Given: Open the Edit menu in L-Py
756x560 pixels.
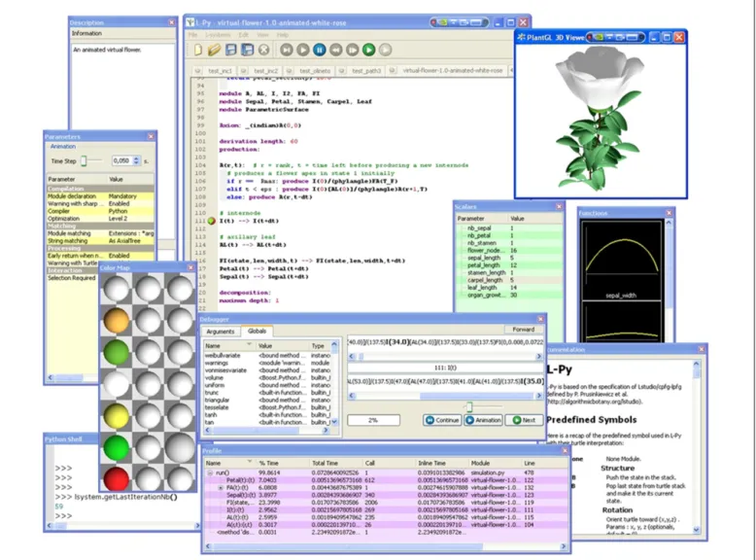Looking at the screenshot, I should 244,35.
